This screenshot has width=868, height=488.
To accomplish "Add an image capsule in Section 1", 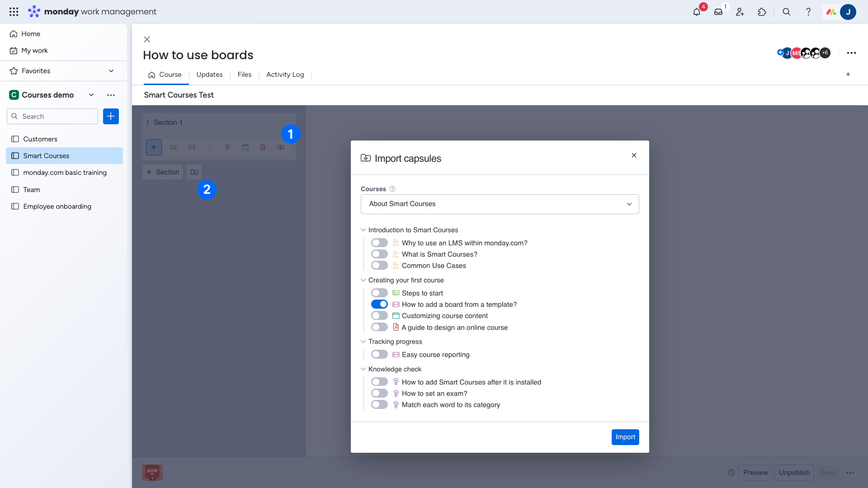I will (x=173, y=147).
